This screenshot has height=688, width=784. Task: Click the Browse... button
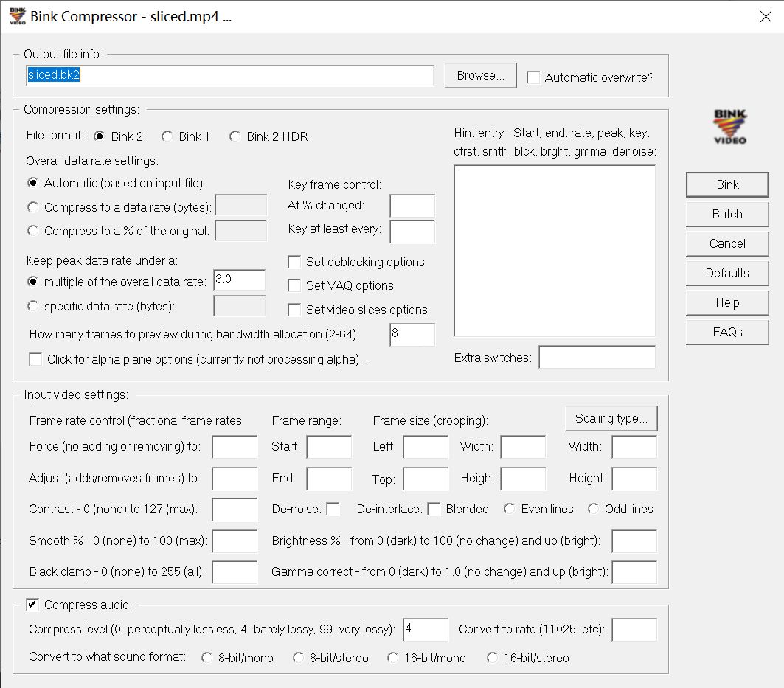[480, 75]
